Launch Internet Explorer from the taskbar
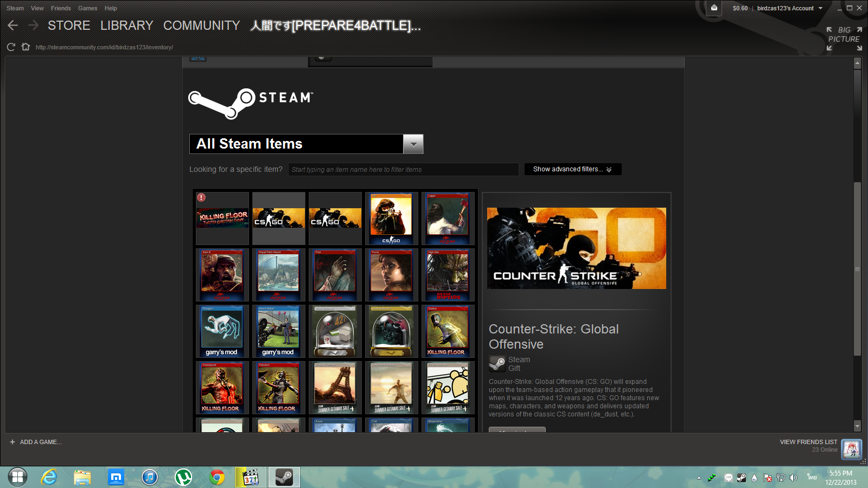Image resolution: width=868 pixels, height=488 pixels. point(49,477)
